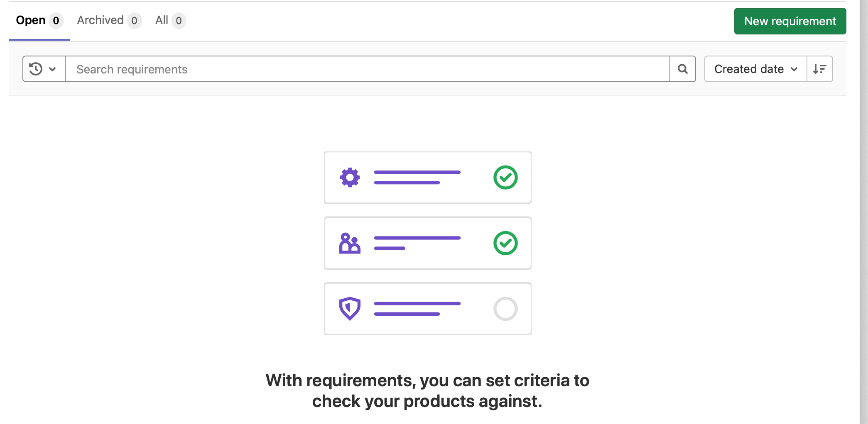Click the search magnifier button
The width and height of the screenshot is (868, 424).
point(682,69)
